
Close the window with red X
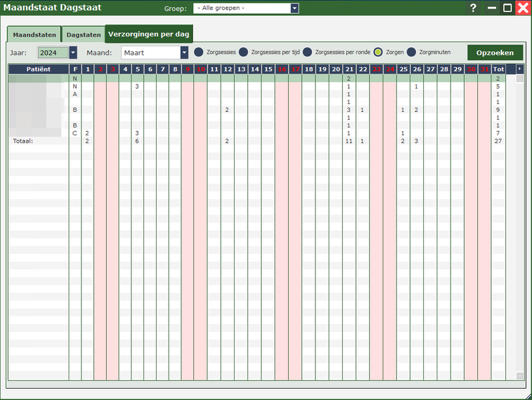[523, 8]
